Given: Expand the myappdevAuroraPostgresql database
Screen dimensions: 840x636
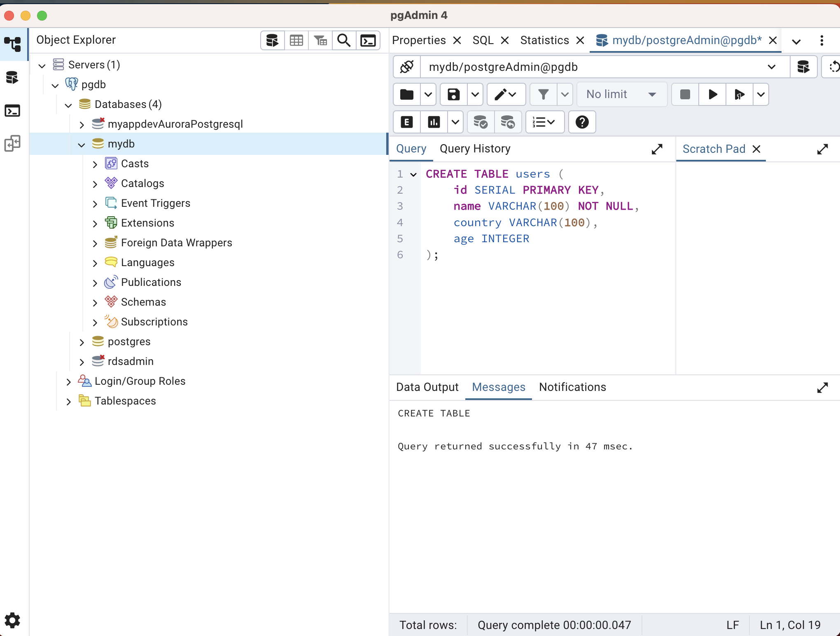Looking at the screenshot, I should coord(82,124).
